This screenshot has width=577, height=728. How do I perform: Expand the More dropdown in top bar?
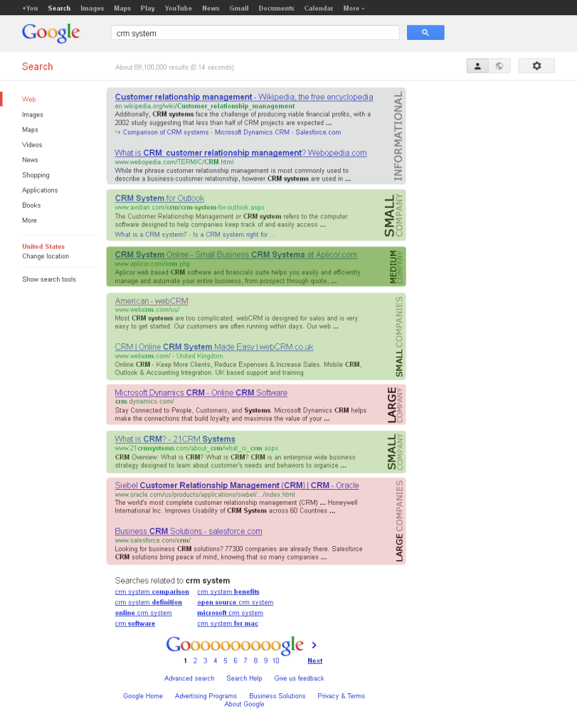pyautogui.click(x=354, y=9)
